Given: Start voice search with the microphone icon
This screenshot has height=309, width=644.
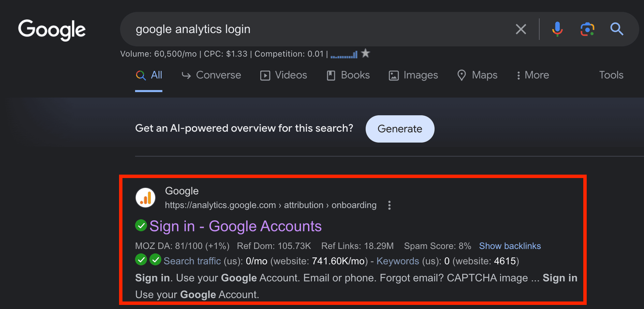Looking at the screenshot, I should click(x=557, y=29).
